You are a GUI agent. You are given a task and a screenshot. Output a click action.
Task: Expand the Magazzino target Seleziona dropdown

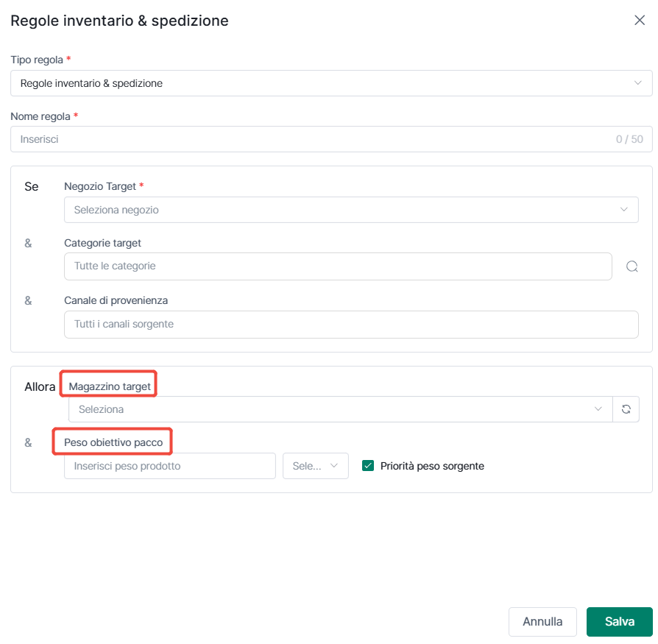pyautogui.click(x=340, y=409)
